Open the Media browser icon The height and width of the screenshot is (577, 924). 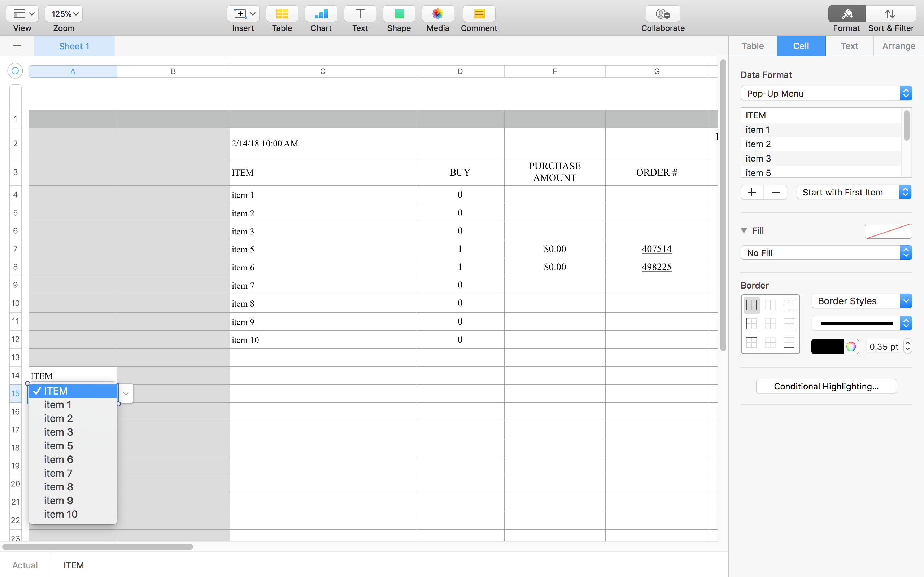coord(437,14)
